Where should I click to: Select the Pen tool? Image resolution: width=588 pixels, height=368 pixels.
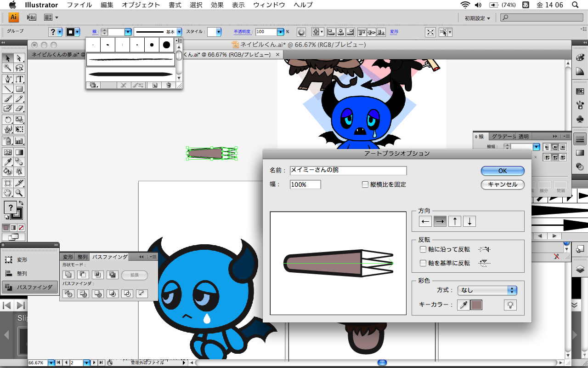click(8, 79)
